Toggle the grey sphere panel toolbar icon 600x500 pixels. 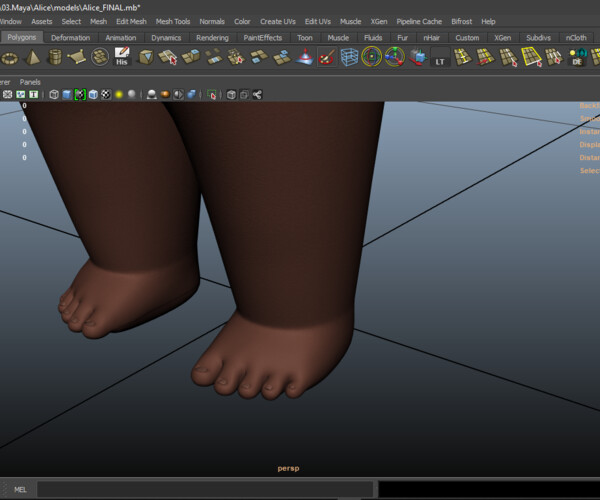(132, 94)
